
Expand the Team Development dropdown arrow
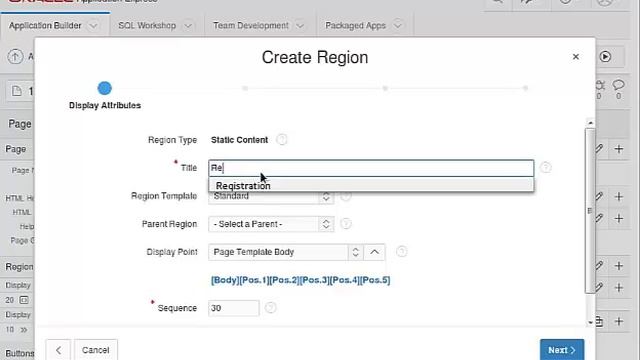300,26
